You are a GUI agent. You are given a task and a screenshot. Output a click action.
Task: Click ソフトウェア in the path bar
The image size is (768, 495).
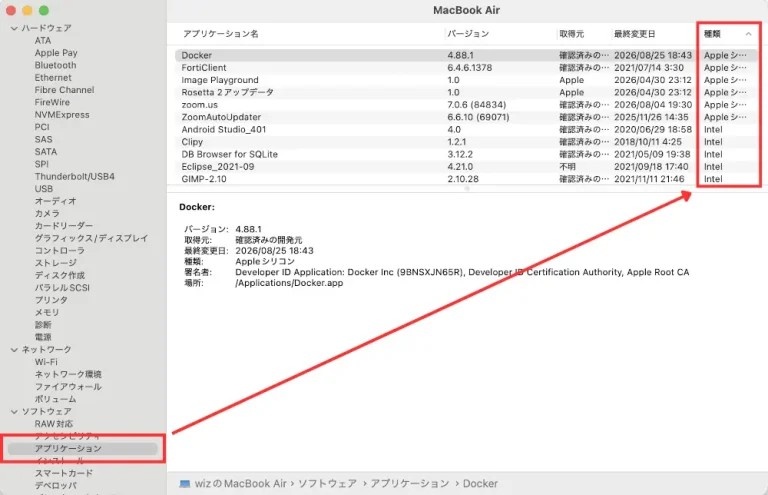327,484
